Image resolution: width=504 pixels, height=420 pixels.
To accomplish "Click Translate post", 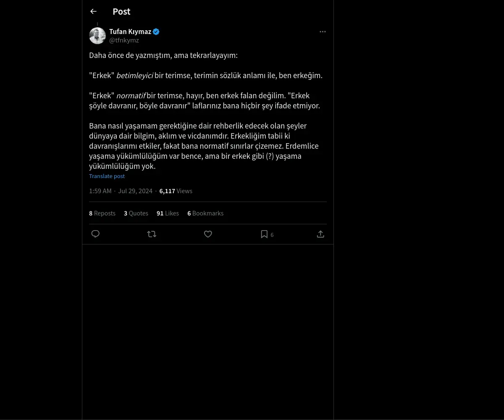I will tap(107, 176).
